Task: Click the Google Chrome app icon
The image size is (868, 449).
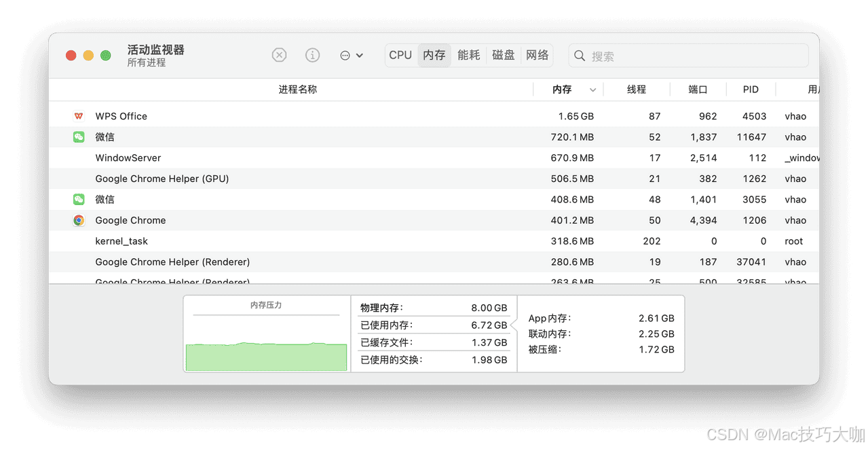Action: tap(79, 220)
